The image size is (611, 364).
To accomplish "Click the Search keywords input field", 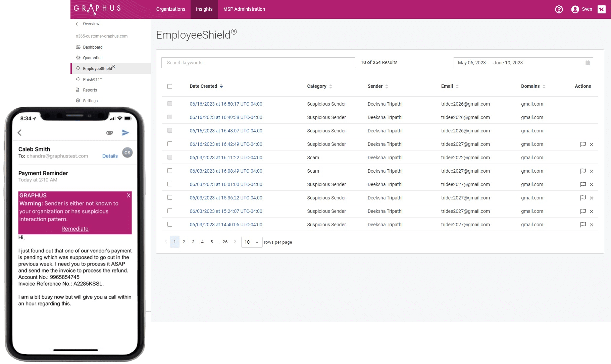I will click(x=258, y=63).
